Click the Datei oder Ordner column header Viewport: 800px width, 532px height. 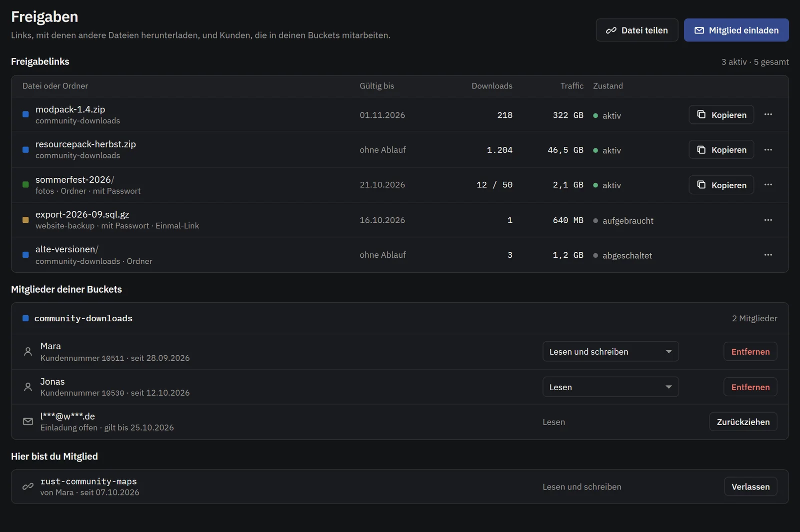55,86
